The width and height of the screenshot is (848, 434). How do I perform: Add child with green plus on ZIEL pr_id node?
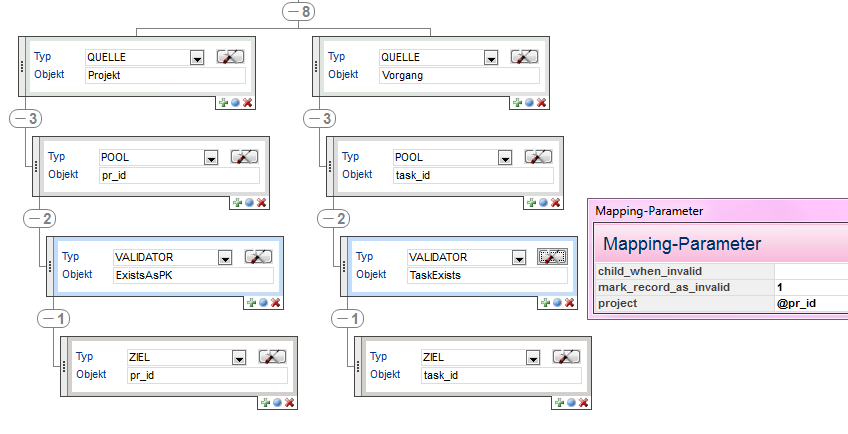tap(266, 403)
